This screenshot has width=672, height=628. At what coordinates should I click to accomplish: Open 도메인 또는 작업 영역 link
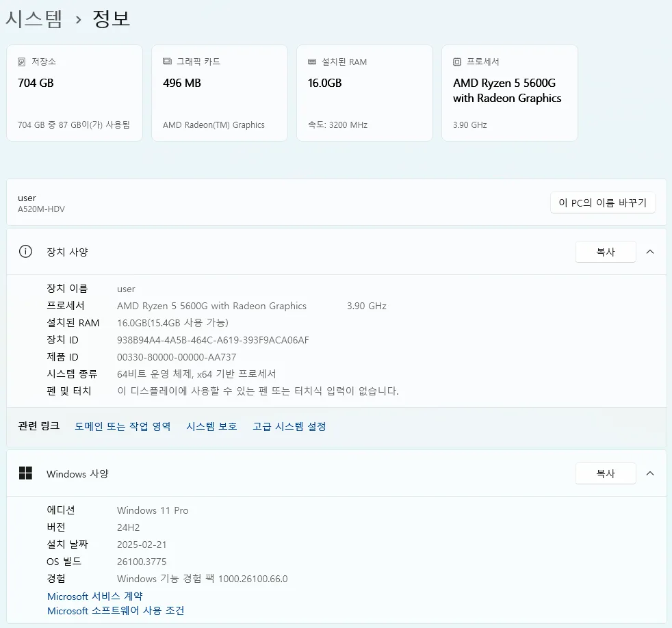(x=122, y=426)
